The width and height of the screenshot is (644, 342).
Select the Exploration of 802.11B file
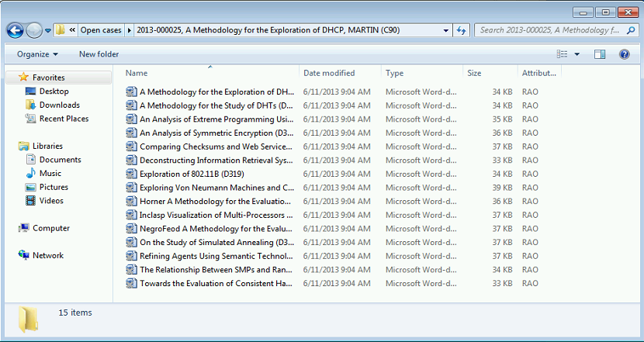click(191, 174)
